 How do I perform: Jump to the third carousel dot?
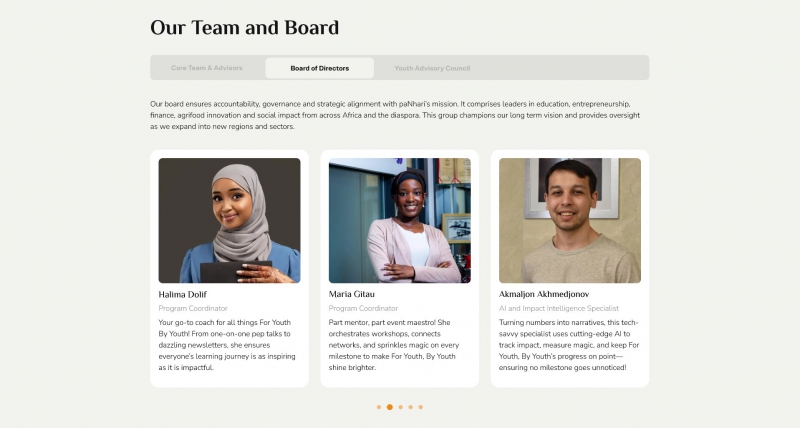(401, 407)
